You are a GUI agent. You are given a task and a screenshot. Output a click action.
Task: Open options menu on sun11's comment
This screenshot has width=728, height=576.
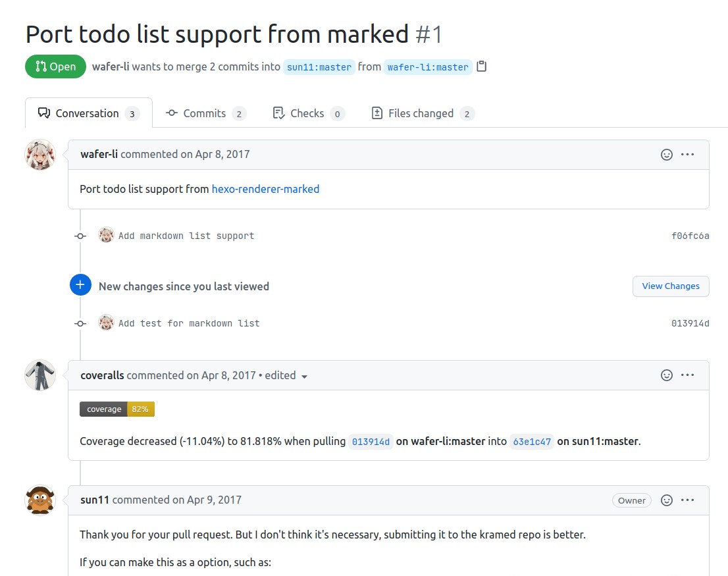click(688, 500)
